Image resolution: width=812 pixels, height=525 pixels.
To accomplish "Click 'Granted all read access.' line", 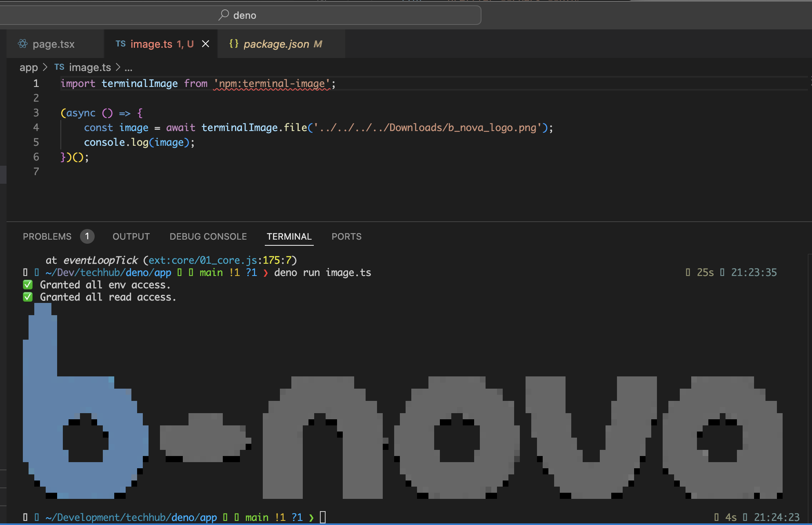I will [108, 297].
